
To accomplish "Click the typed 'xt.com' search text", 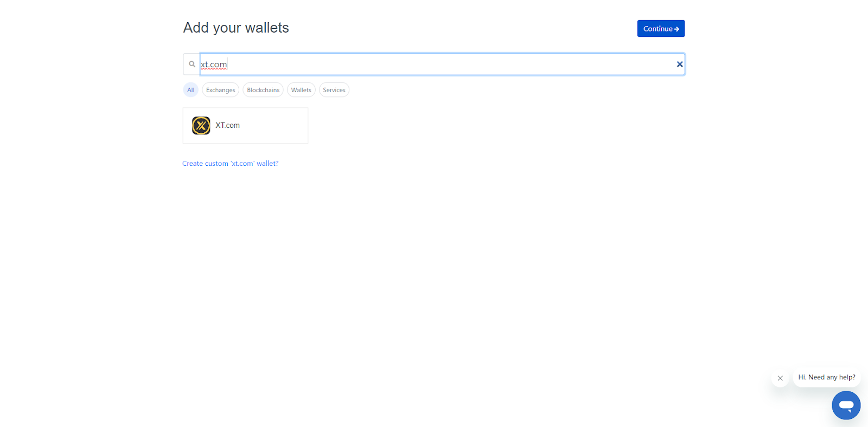I will [x=214, y=64].
